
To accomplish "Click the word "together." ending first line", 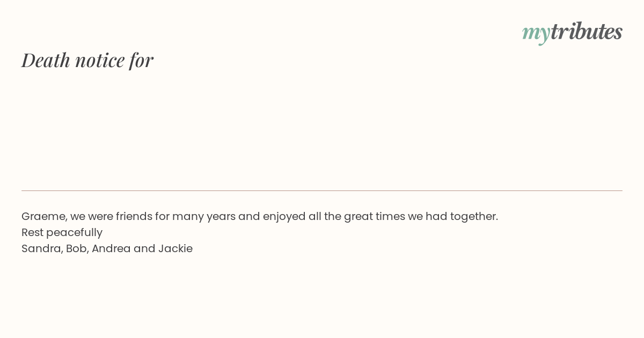I will (x=474, y=217).
